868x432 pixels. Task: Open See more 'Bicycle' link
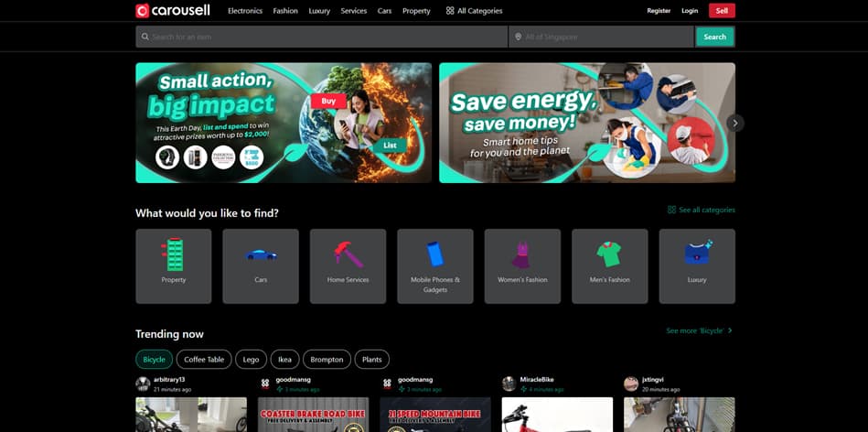(700, 330)
